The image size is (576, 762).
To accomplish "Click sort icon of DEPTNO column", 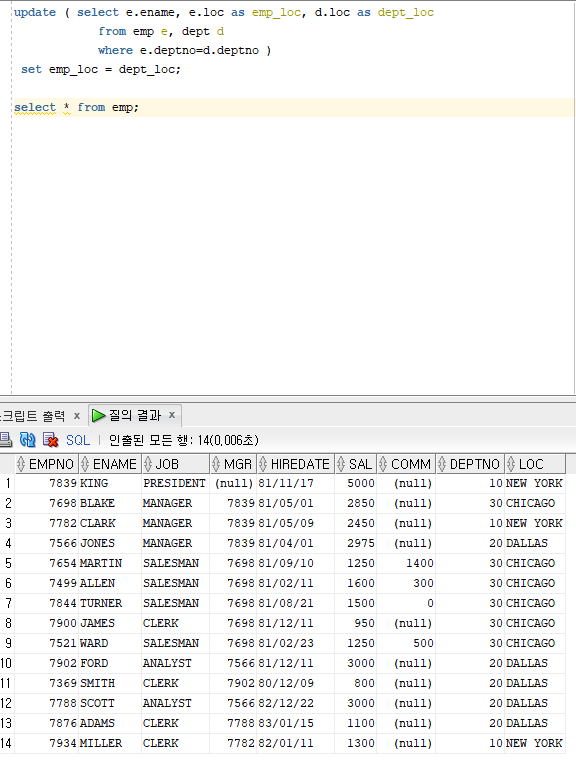I will pyautogui.click(x=442, y=464).
